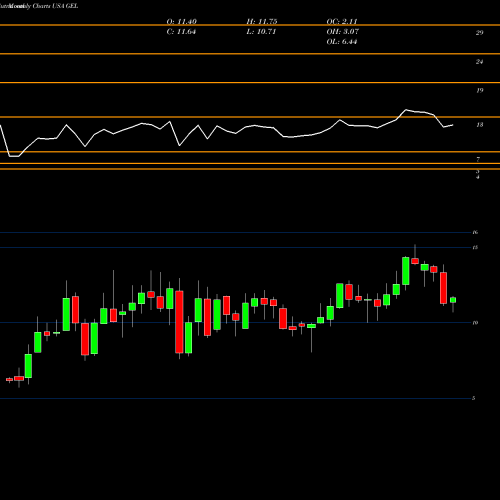Click the high price value H: 11.75
Image resolution: width=500 pixels, height=500 pixels.
pos(262,22)
